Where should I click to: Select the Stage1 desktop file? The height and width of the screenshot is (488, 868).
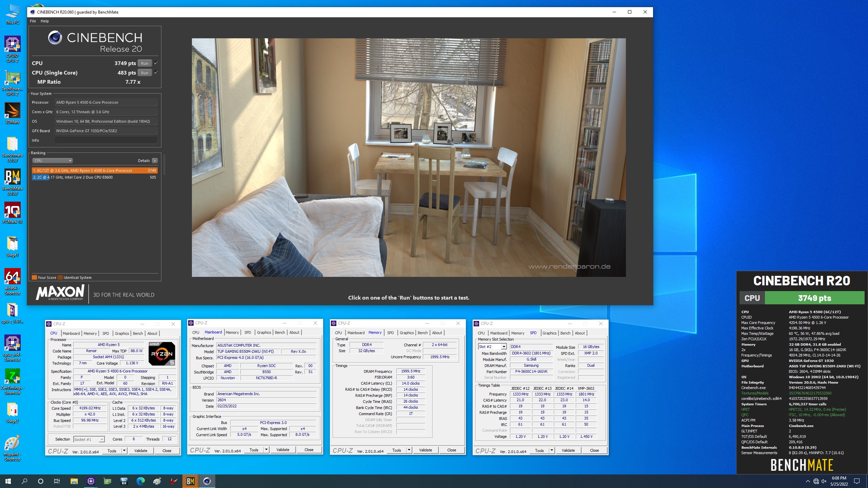click(12, 247)
